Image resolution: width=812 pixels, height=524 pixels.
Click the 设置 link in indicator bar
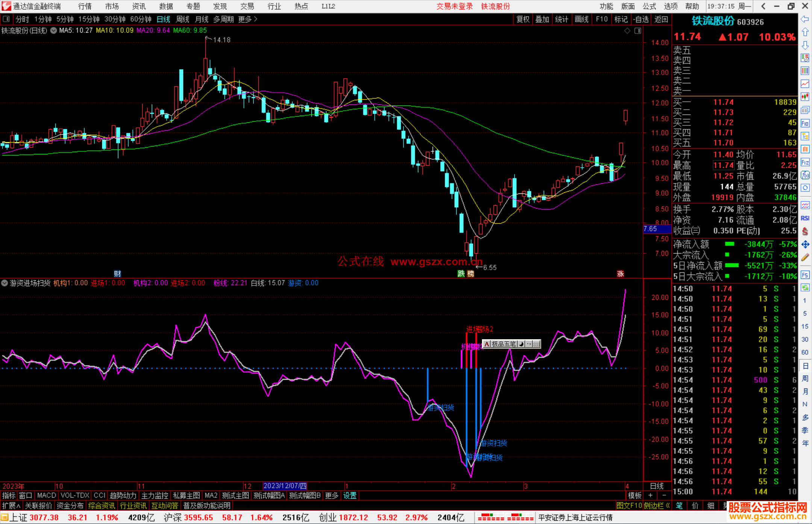click(x=350, y=495)
